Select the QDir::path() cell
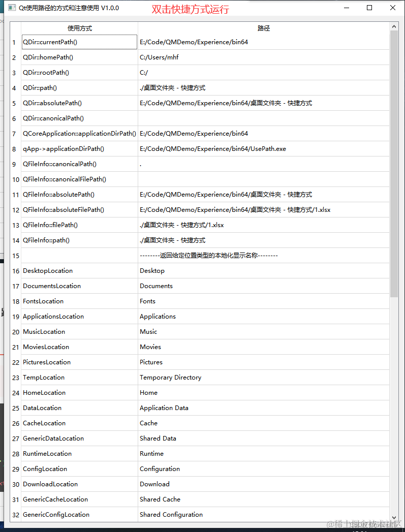Image resolution: width=405 pixels, height=532 pixels. [x=79, y=88]
